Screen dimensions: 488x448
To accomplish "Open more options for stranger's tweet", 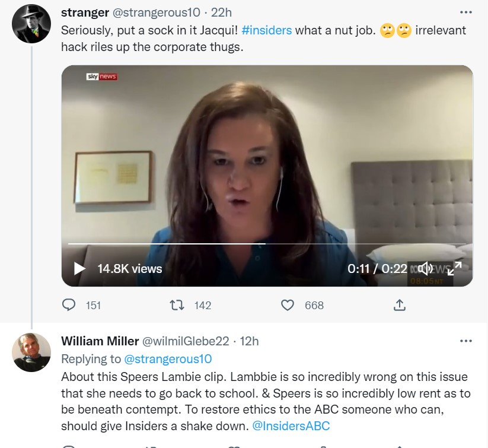I will point(466,12).
